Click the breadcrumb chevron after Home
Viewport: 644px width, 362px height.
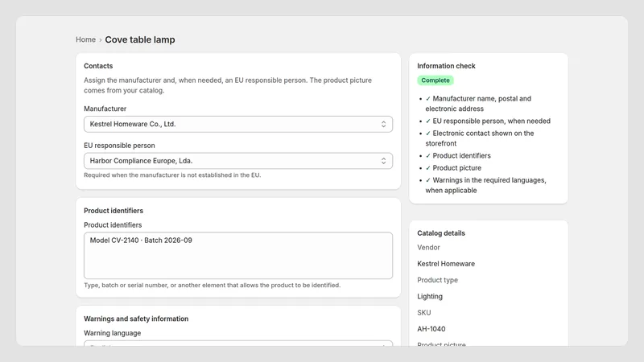[x=100, y=40]
